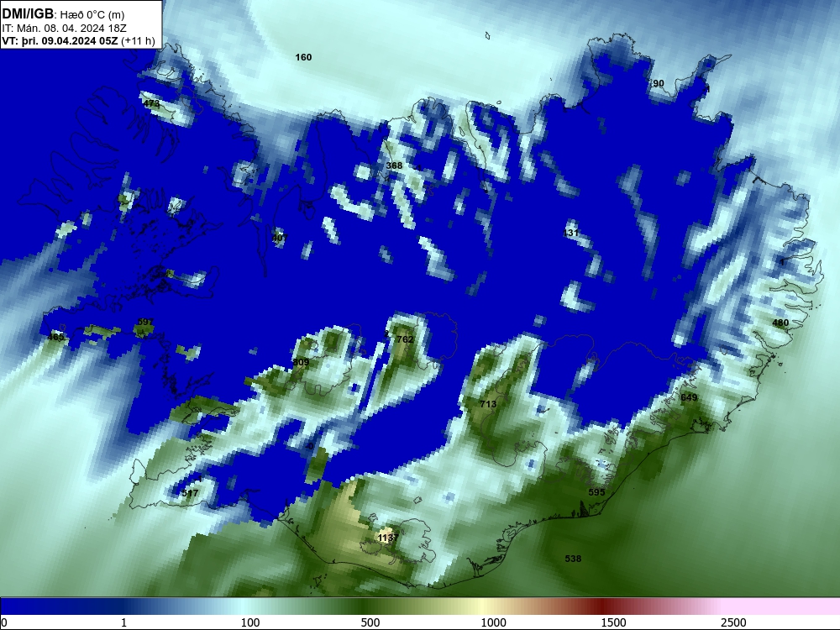840x630 pixels.
Task: Click the map value 1137 near the glacier
Action: tap(388, 538)
